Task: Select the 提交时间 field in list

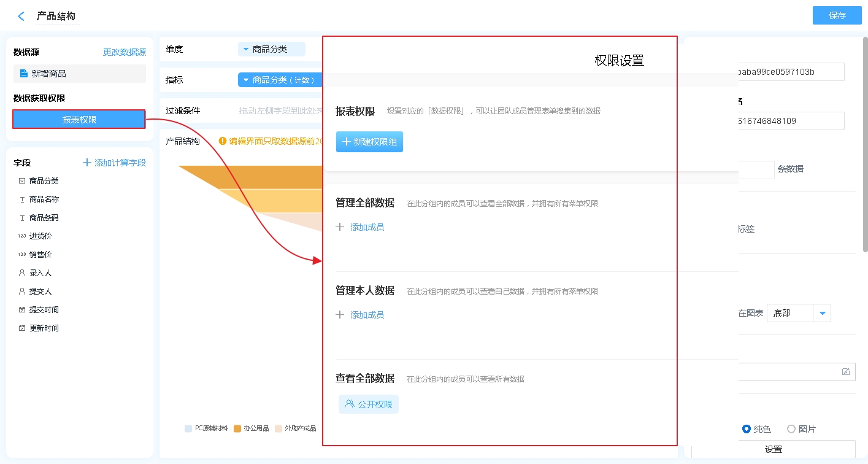Action: click(x=44, y=310)
